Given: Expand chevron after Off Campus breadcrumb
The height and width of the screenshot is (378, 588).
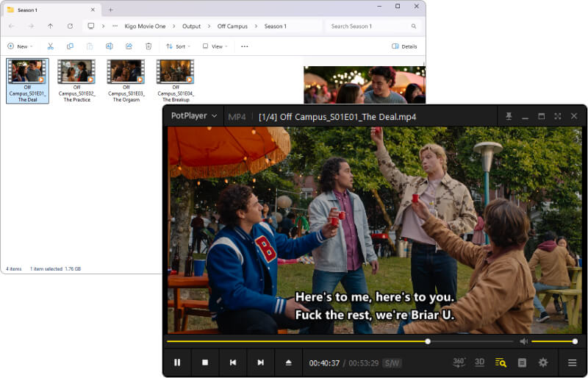Looking at the screenshot, I should pyautogui.click(x=256, y=26).
